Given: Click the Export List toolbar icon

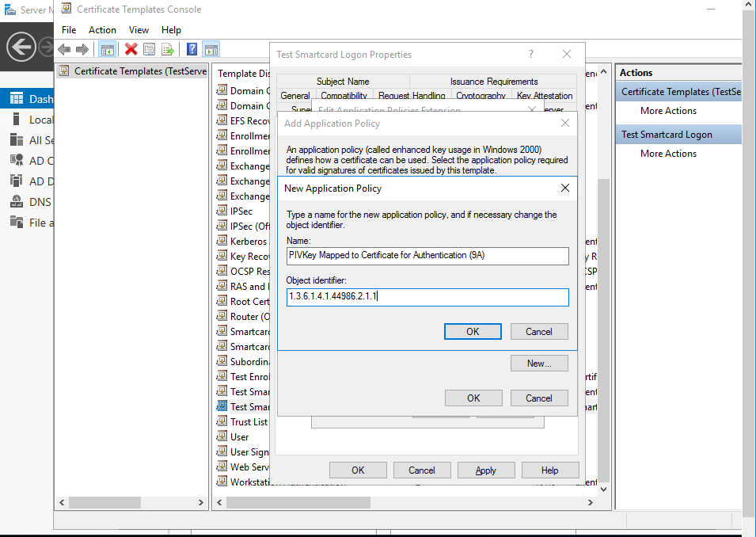Looking at the screenshot, I should pos(168,49).
